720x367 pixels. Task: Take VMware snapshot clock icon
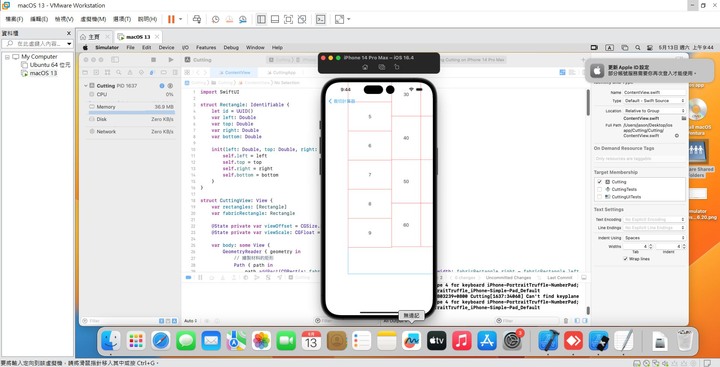[215, 19]
